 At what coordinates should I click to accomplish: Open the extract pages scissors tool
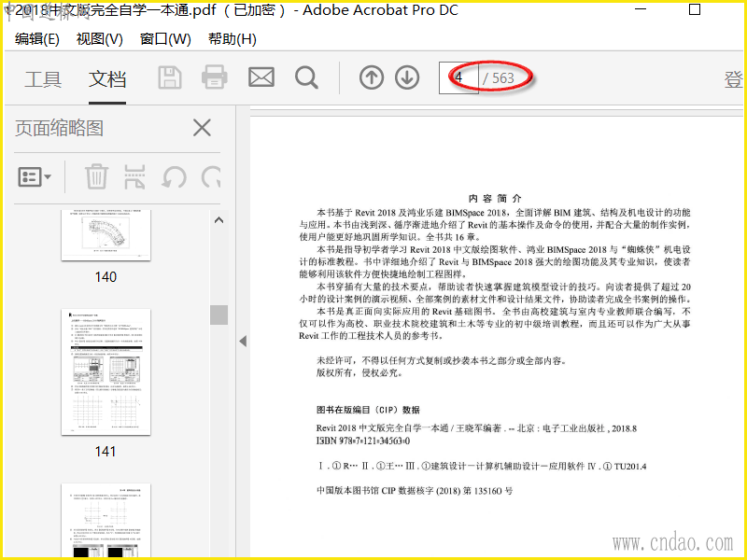tap(134, 176)
